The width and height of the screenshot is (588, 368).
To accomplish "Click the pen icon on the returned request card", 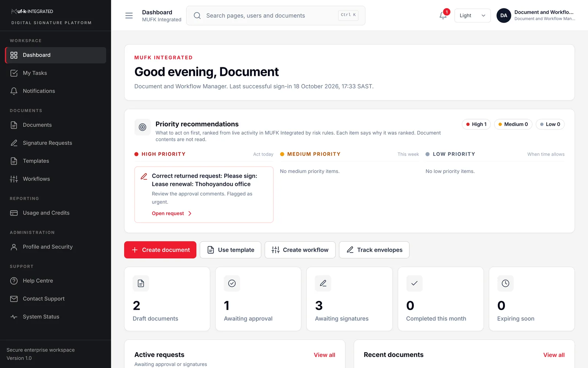I will (x=144, y=176).
